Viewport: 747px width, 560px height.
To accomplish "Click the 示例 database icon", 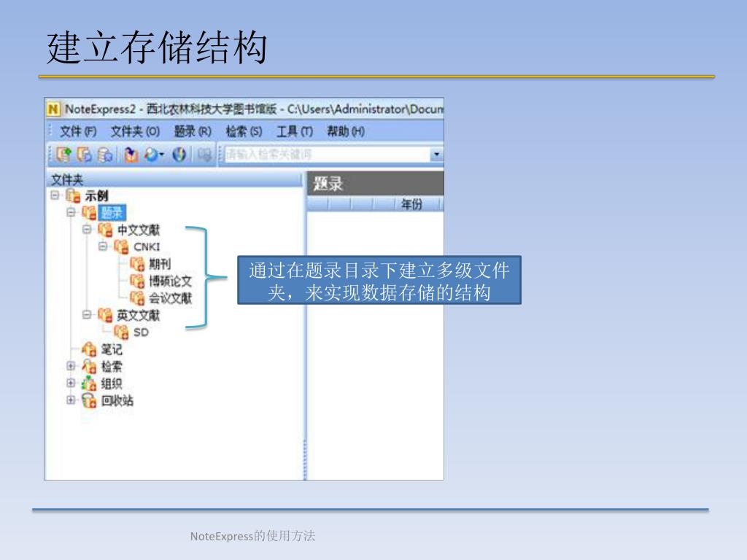I will (73, 195).
